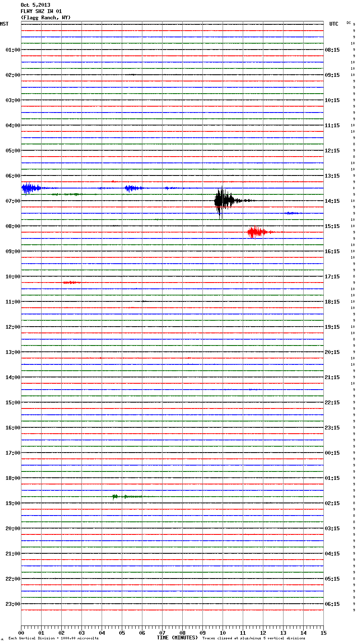Click the 23:15 UTC row label

coord(332,428)
